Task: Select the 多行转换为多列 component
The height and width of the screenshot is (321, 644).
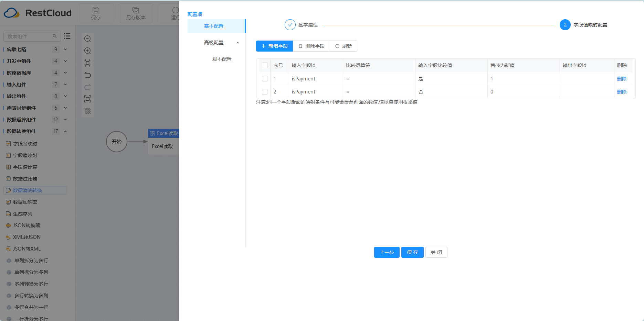Action: [28, 296]
